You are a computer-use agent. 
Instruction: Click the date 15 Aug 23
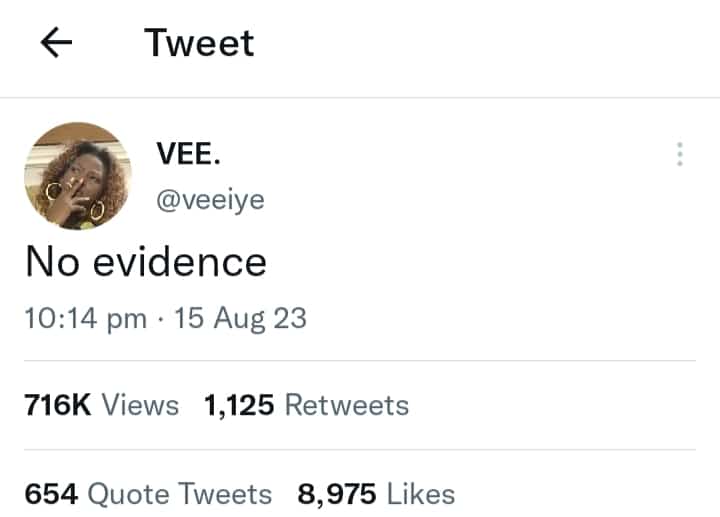click(241, 319)
